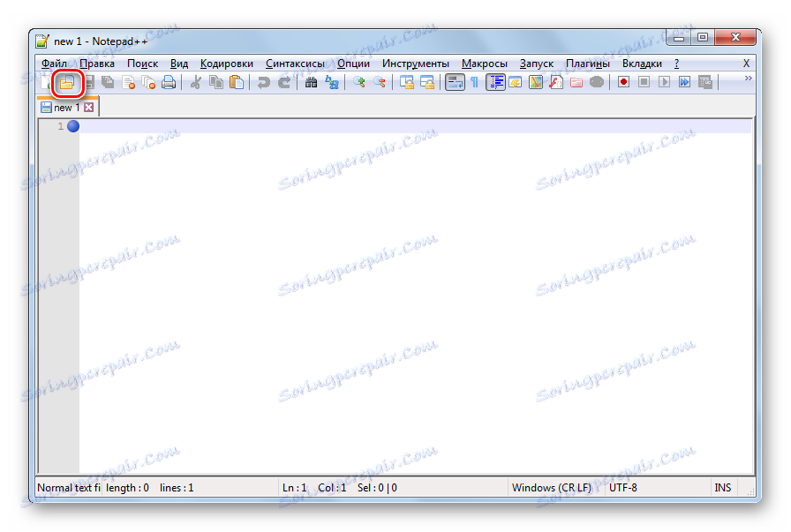Open the Инструменты menu
Screen dimensions: 791x532
(415, 64)
